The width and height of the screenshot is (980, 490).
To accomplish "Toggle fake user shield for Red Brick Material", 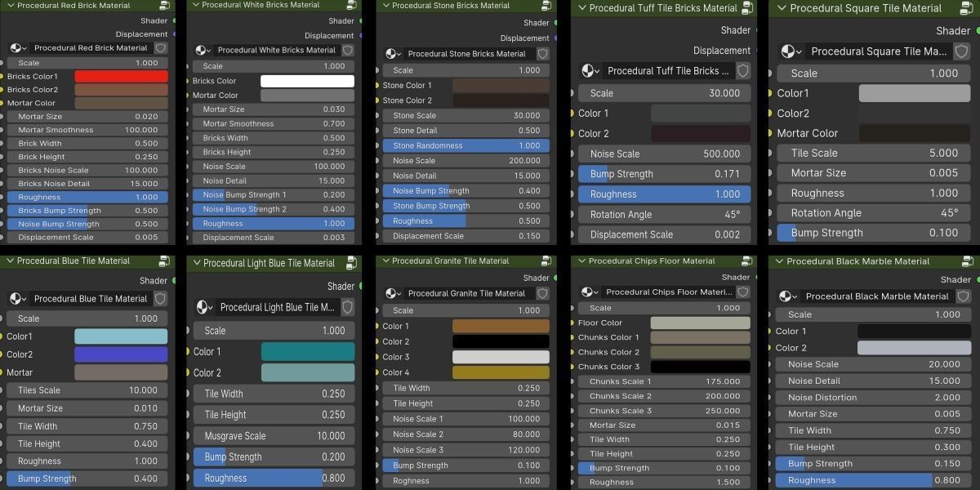I will [161, 48].
